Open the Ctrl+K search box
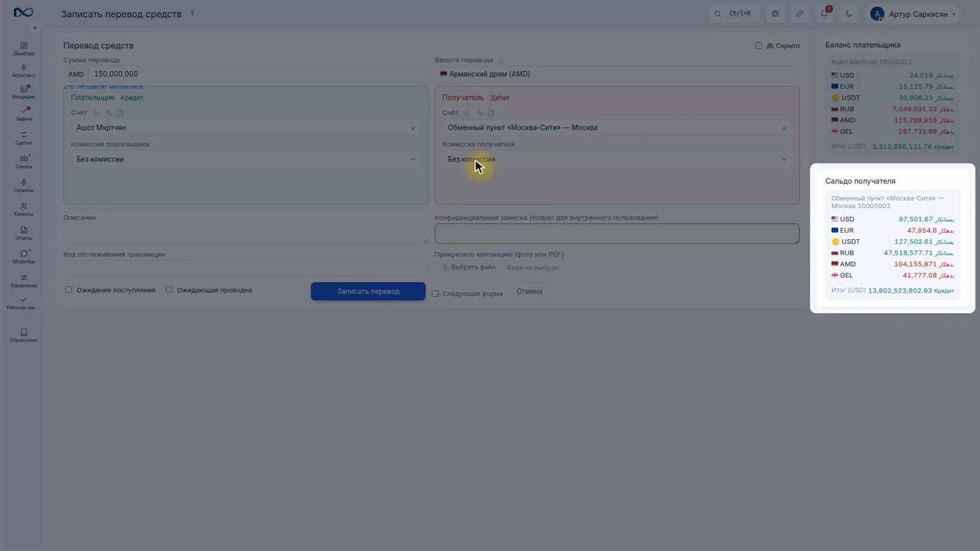Screen dimensions: 980x551 [x=734, y=13]
